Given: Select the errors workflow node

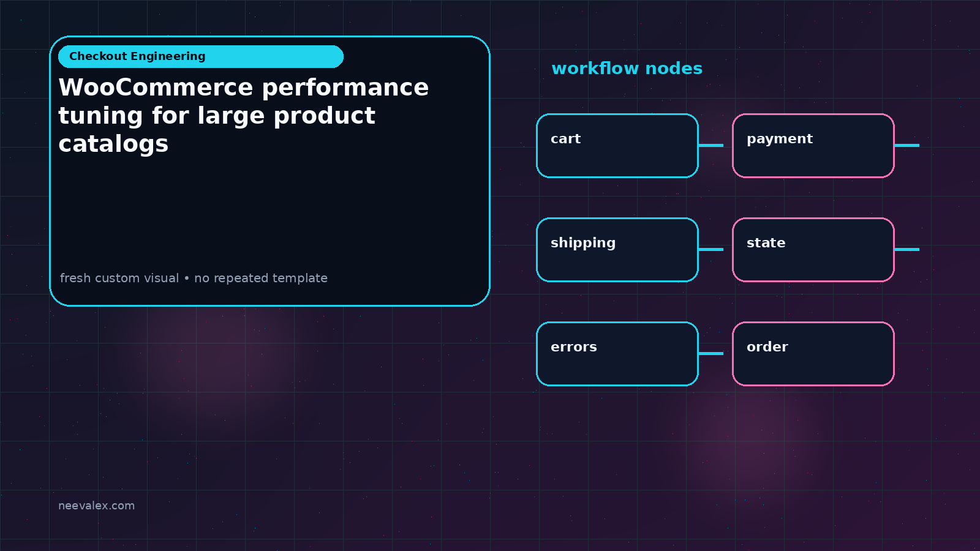Looking at the screenshot, I should tap(617, 354).
